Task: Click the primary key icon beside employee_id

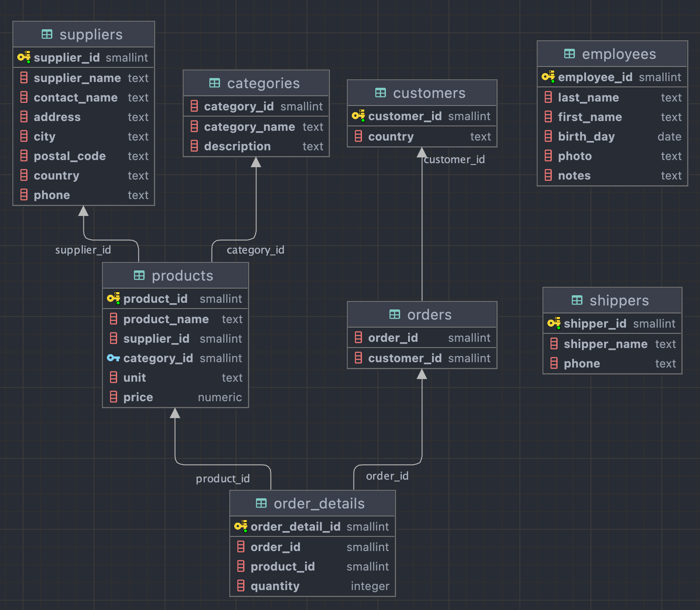Action: click(548, 77)
